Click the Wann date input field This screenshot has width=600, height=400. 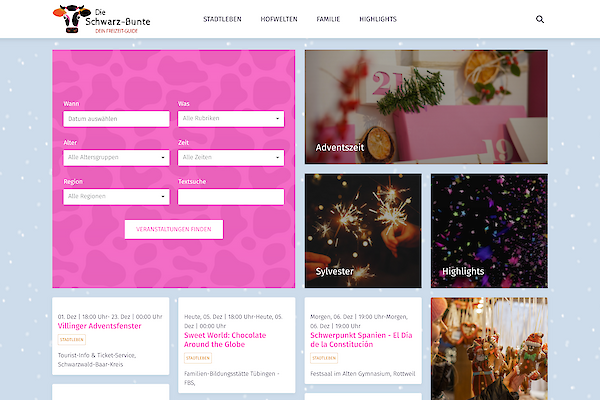(116, 119)
